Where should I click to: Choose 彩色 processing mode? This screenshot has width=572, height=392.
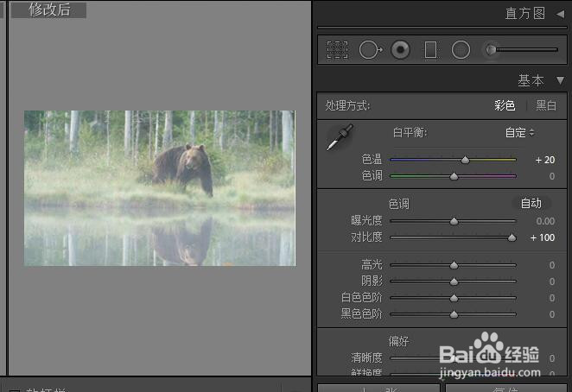[x=505, y=105]
